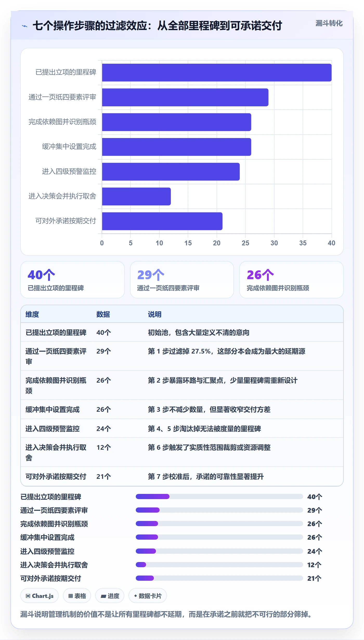Click the chart axis label 25
The width and height of the screenshot is (364, 640).
coord(245,243)
